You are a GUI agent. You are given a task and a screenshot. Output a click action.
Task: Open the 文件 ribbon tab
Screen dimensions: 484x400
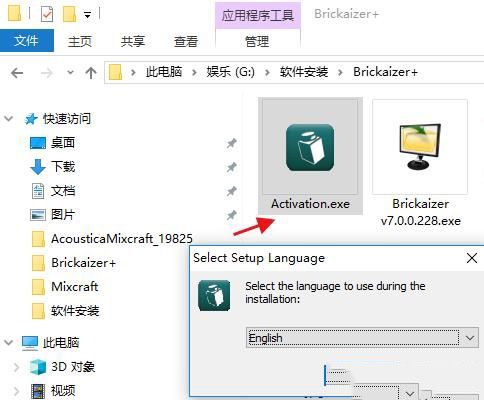click(27, 41)
